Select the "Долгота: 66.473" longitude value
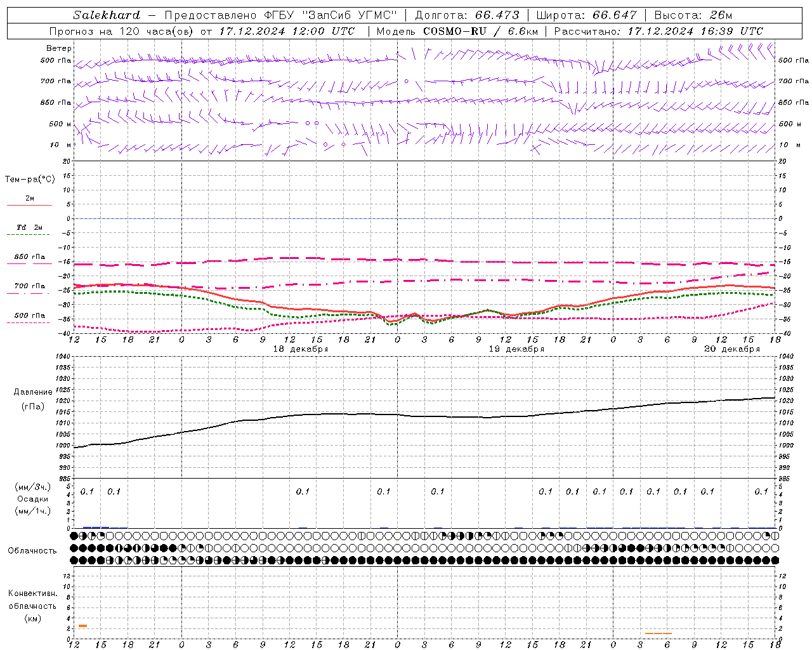Viewport: 812px width, 650px height. 468,15
